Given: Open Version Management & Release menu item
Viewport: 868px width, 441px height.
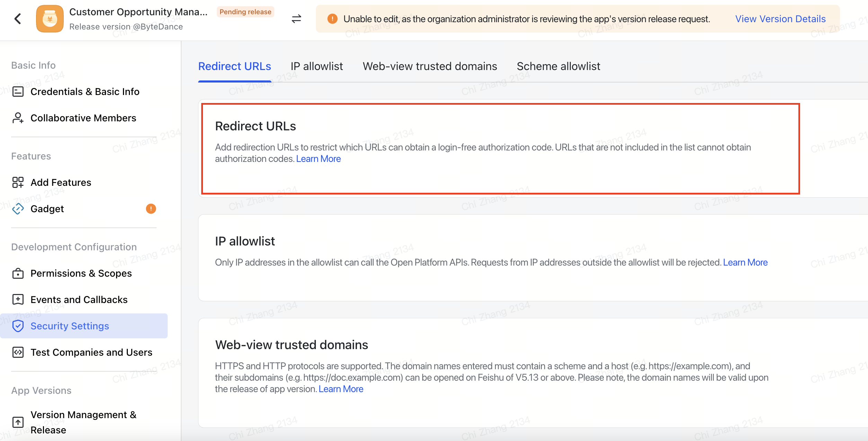Looking at the screenshot, I should tap(83, 422).
